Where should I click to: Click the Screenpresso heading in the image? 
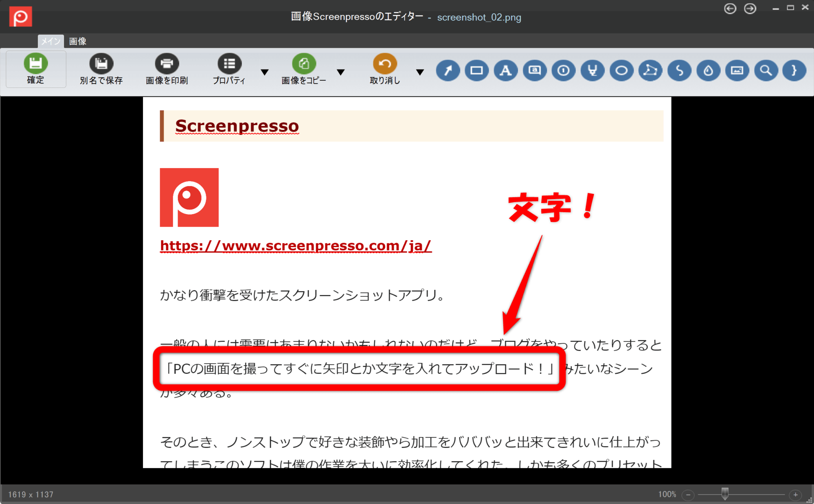tap(237, 126)
